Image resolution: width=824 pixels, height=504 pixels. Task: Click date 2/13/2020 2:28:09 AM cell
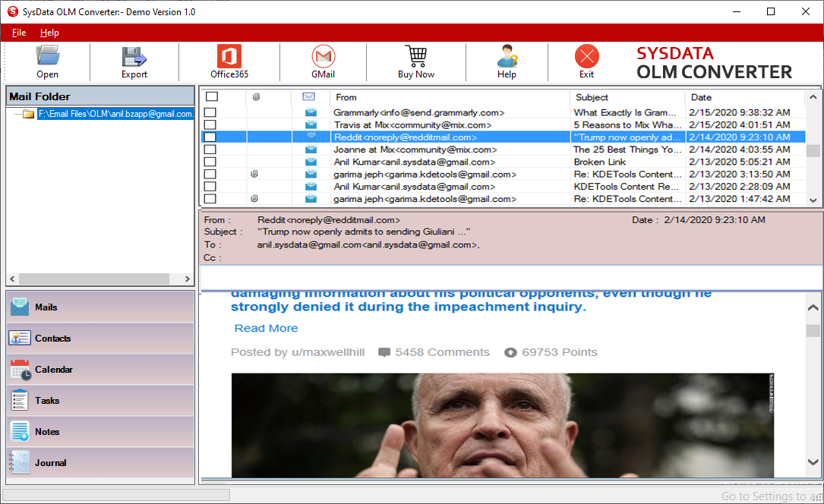pos(740,187)
